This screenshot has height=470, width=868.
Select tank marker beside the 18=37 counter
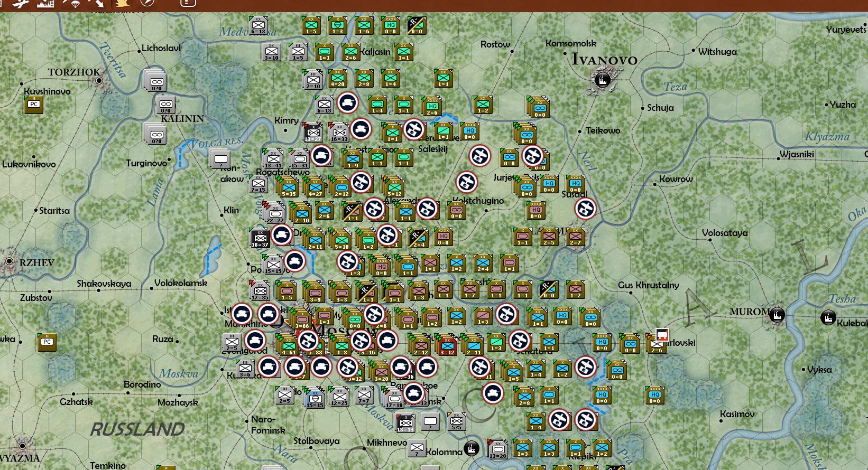pyautogui.click(x=282, y=235)
